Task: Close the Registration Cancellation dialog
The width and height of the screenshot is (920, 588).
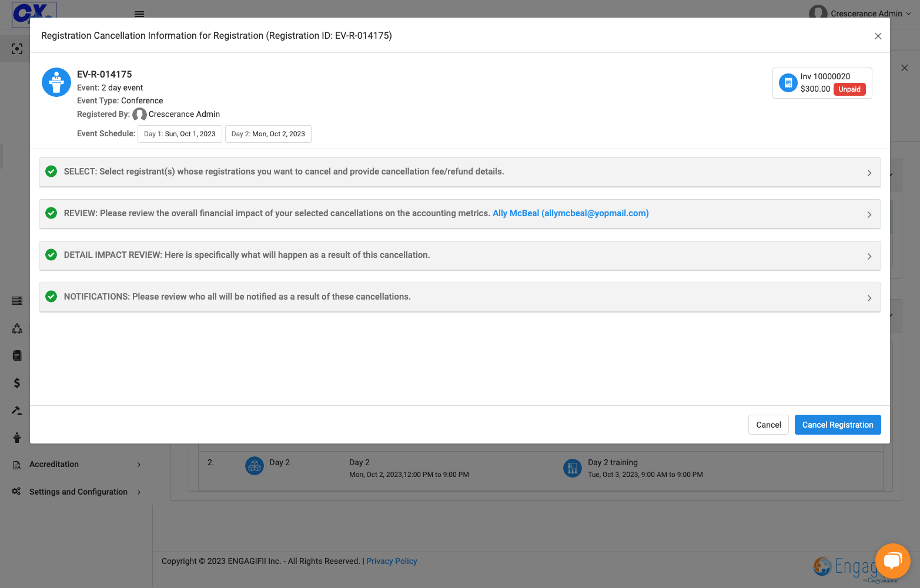Action: pyautogui.click(x=878, y=36)
